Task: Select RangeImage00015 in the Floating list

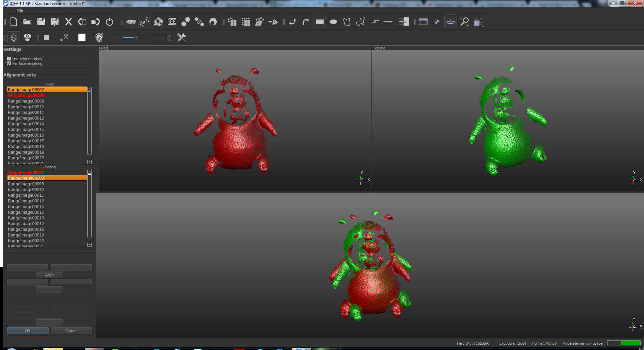Action: coord(47,212)
